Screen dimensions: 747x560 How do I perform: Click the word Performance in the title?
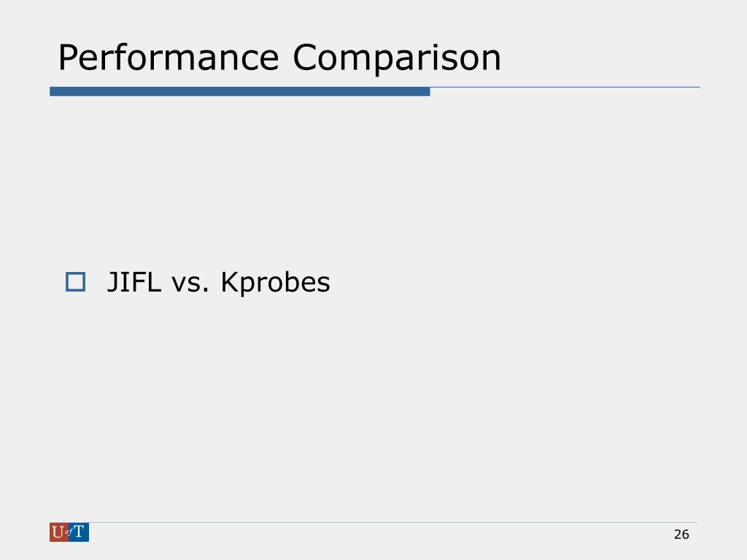tap(169, 58)
